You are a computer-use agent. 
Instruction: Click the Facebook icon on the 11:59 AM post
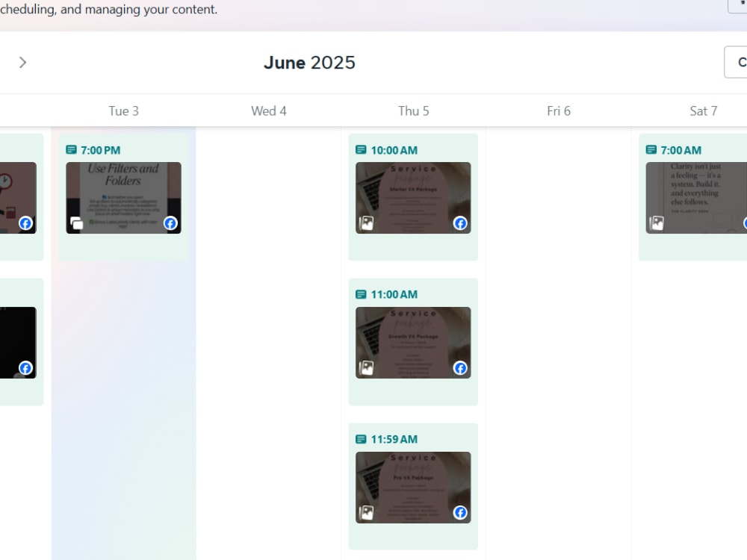pyautogui.click(x=460, y=512)
